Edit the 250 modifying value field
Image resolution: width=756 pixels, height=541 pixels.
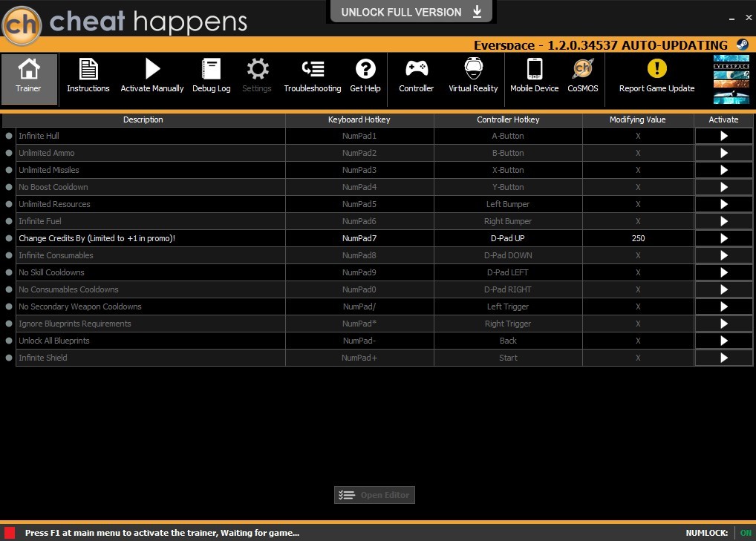click(638, 238)
